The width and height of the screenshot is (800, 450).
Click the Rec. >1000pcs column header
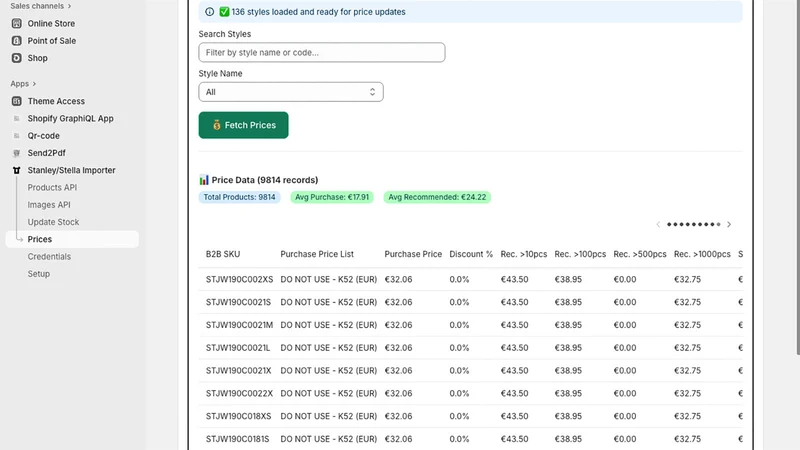pos(702,254)
